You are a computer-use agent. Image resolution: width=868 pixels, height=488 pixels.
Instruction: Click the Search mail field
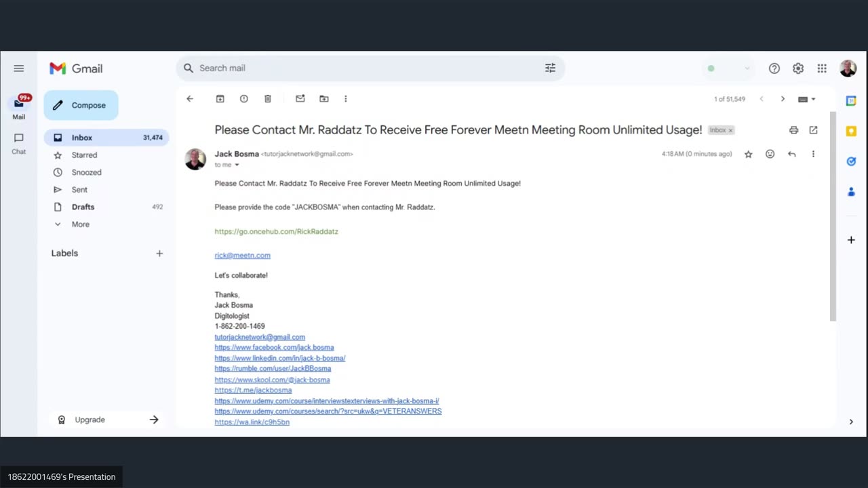[x=370, y=68]
